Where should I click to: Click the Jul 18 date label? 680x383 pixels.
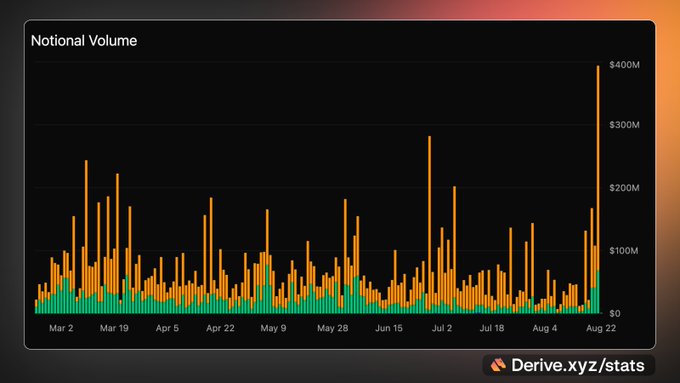point(492,328)
